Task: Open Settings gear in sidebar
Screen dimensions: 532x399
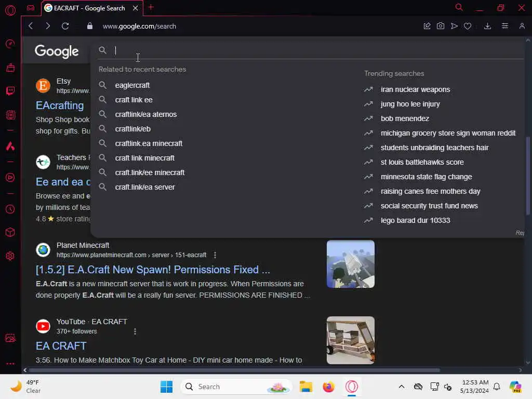Action: [10, 256]
